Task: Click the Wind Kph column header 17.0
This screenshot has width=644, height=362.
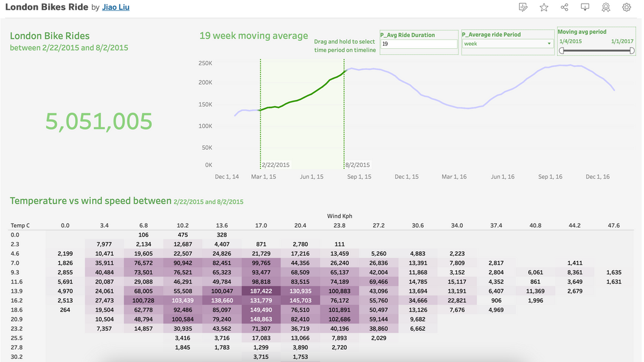Action: tap(261, 225)
